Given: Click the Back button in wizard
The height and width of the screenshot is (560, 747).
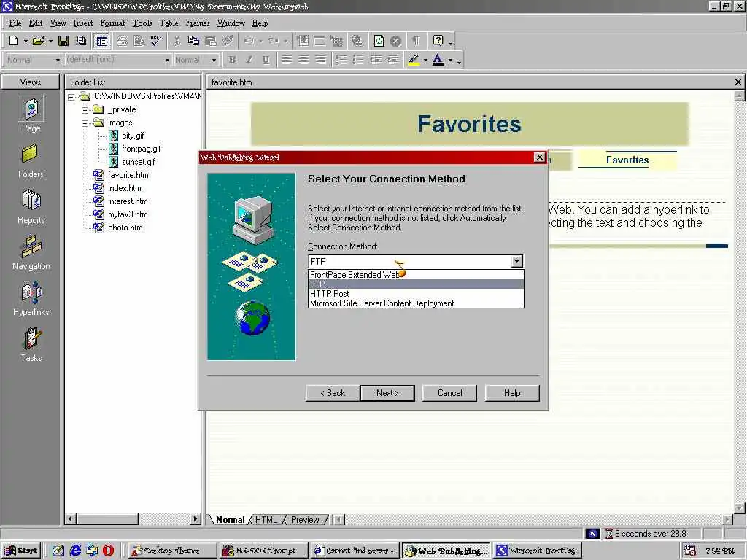Looking at the screenshot, I should (x=332, y=393).
